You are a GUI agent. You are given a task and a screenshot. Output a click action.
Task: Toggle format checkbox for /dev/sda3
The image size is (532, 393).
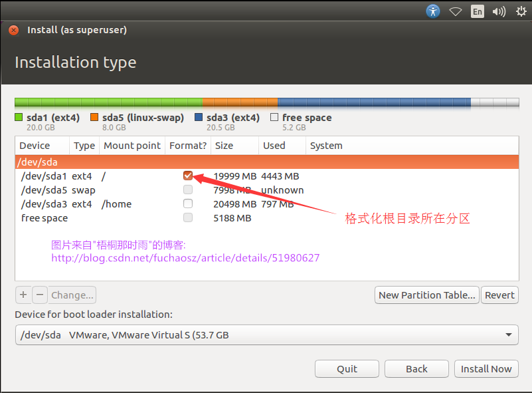point(188,203)
